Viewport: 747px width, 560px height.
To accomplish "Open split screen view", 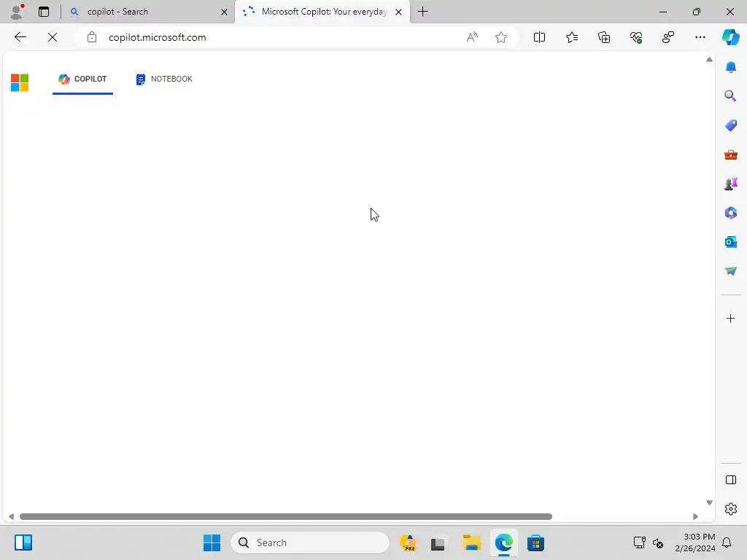I will point(539,37).
